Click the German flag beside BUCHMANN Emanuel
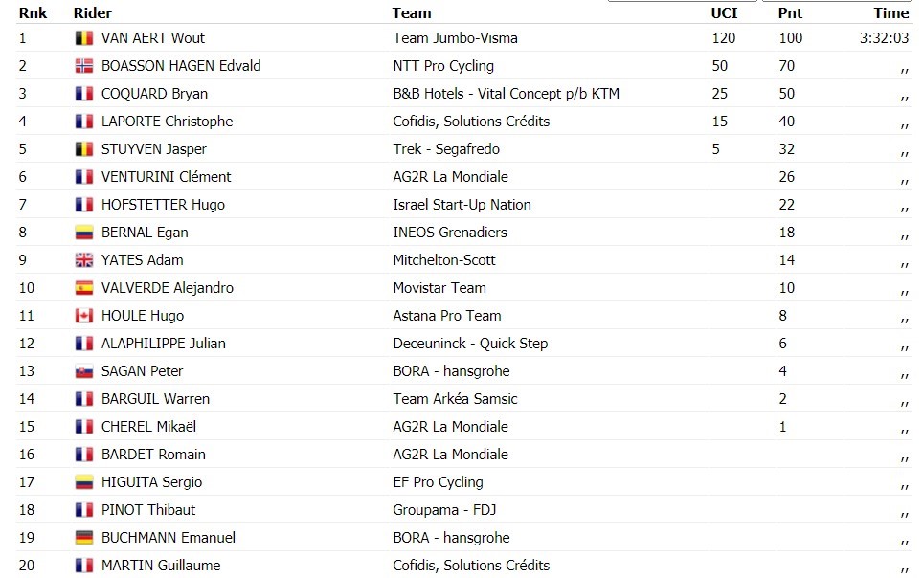924x578 pixels. (x=84, y=538)
